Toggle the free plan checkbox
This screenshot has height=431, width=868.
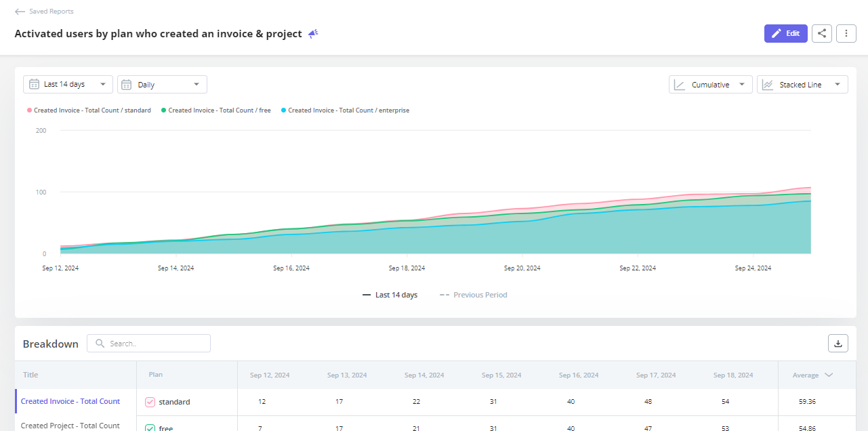point(150,428)
